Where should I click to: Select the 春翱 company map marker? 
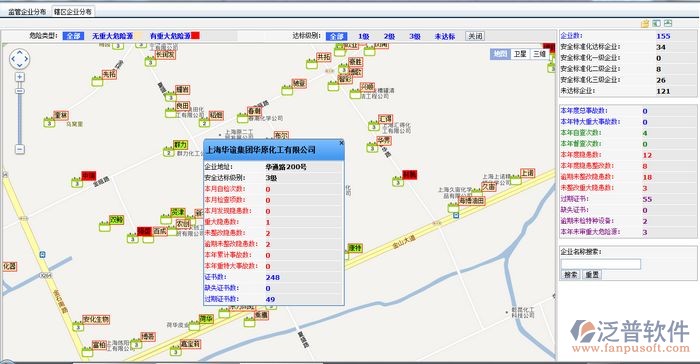click(254, 111)
